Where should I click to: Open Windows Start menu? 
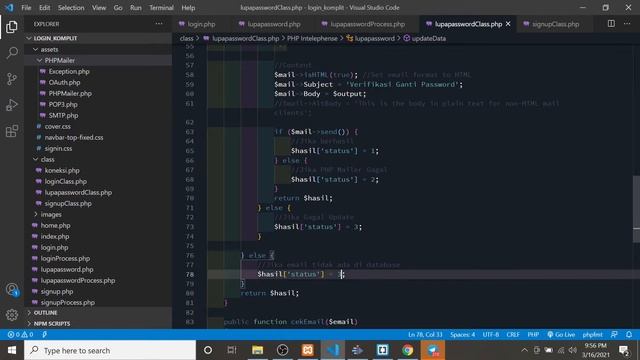pos(12,350)
